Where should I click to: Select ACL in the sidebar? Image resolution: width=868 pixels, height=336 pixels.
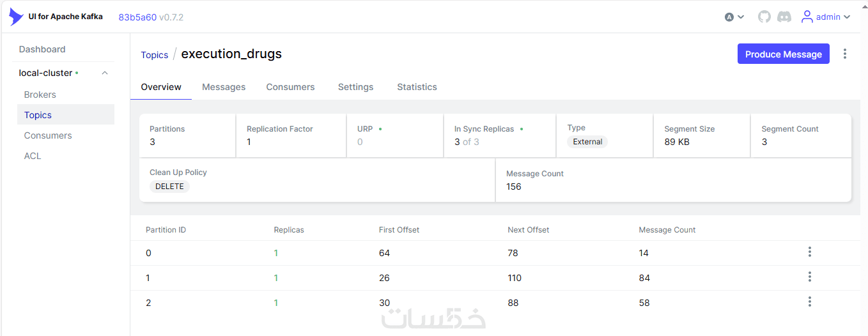click(33, 156)
